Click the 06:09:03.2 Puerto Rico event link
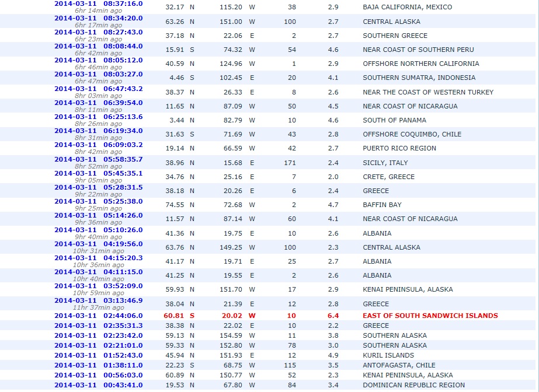539x392 pixels. click(98, 145)
